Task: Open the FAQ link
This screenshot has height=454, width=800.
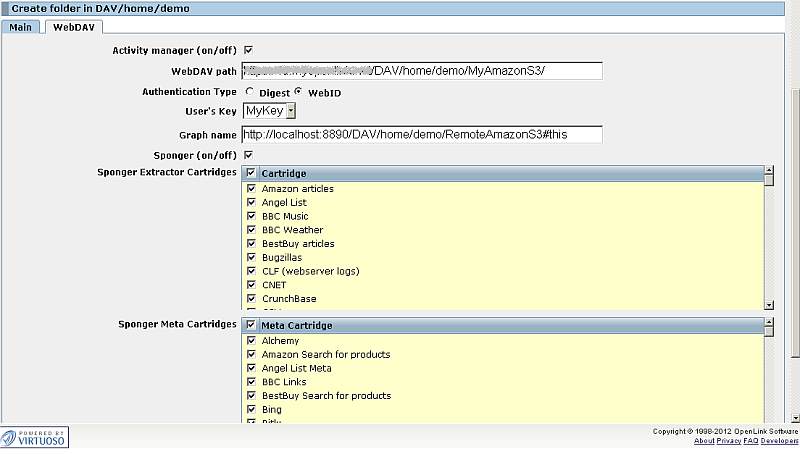Action: 751,441
